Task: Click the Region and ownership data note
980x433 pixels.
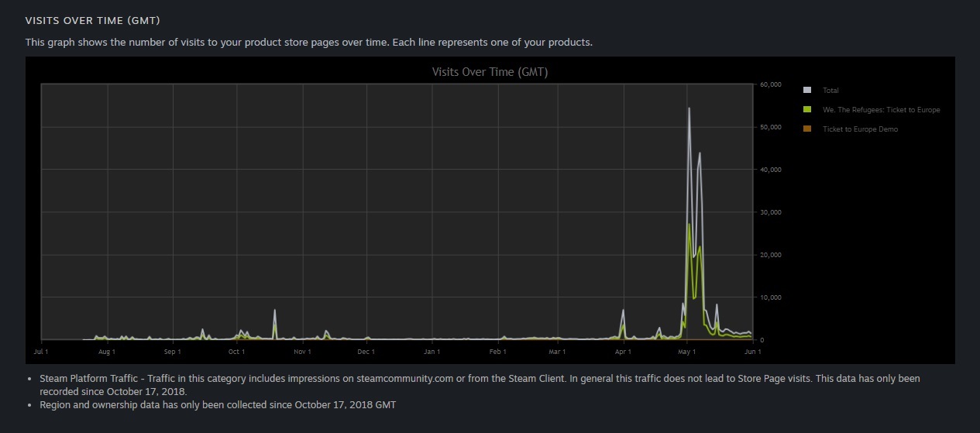Action: 218,405
